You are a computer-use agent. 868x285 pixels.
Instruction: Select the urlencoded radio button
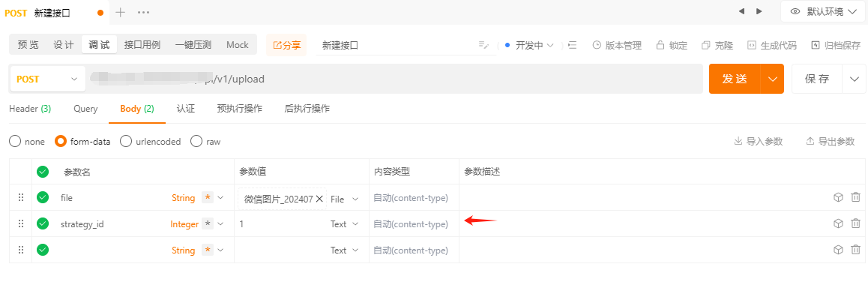[x=126, y=141]
